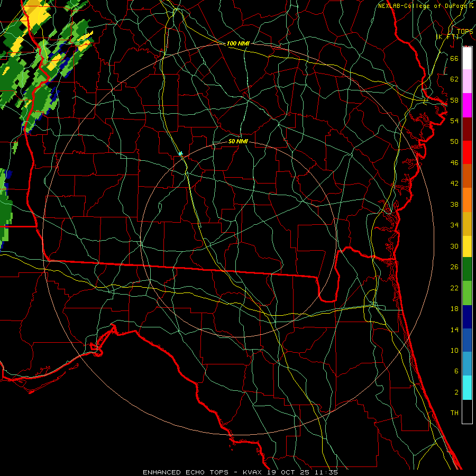The height and width of the screenshot is (476, 476).
Task: Click the light green swatch near 22
Action: [467, 293]
